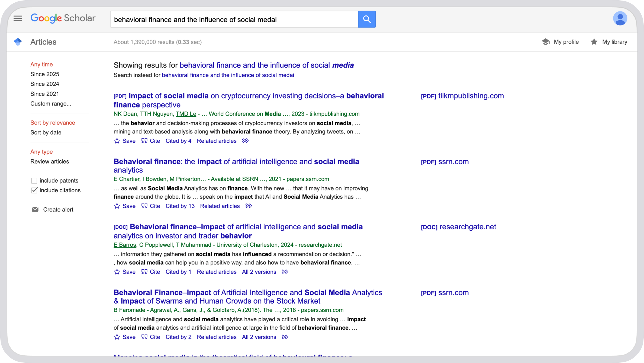Disable the include citations checkbox

34,190
